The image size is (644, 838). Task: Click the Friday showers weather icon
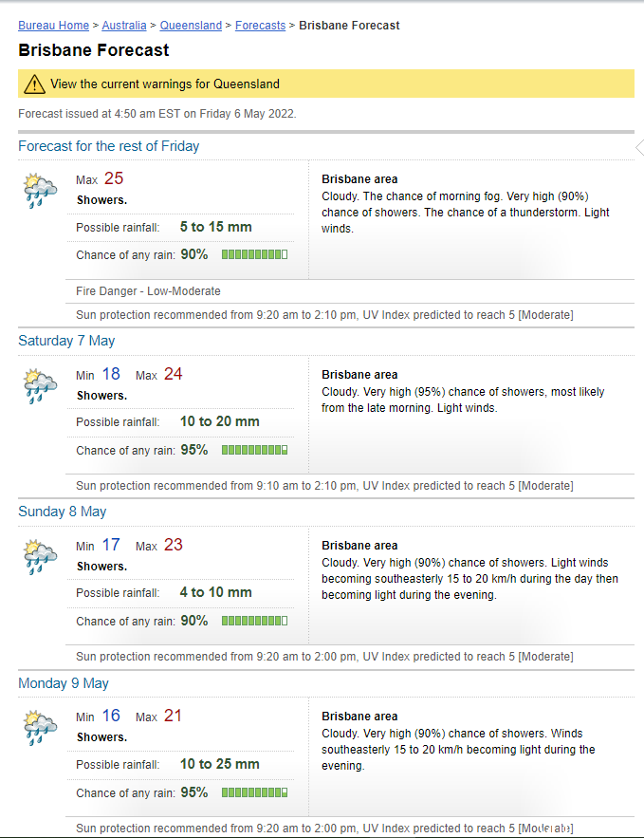40,191
